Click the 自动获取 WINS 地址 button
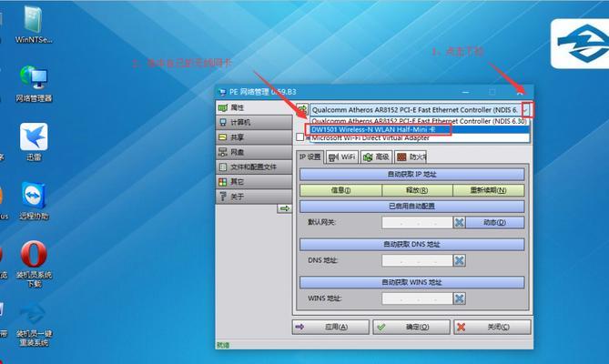The width and height of the screenshot is (609, 364). (411, 282)
